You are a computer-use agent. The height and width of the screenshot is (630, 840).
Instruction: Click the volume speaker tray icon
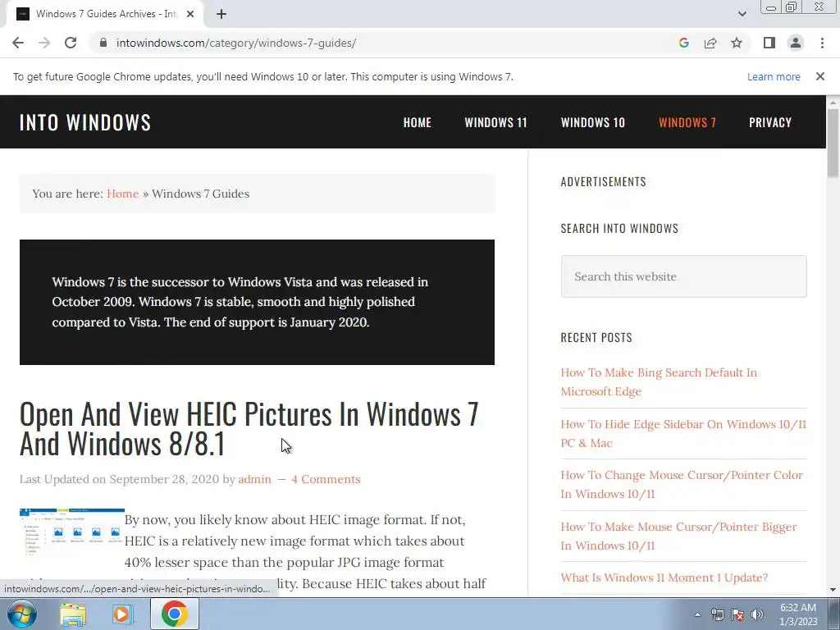[757, 614]
